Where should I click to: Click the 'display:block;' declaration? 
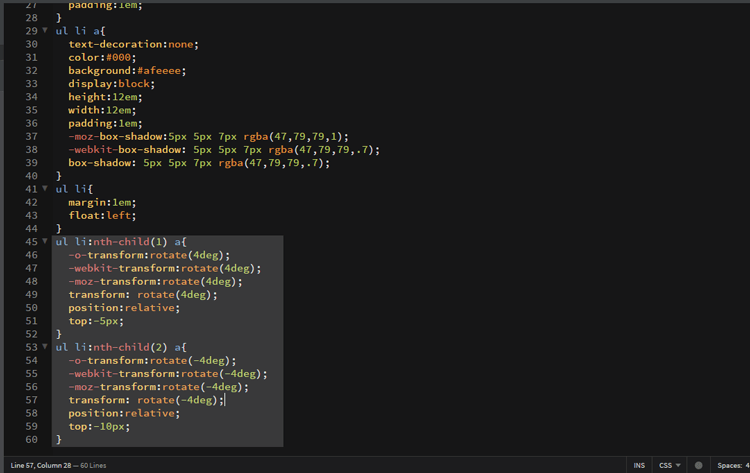coord(111,84)
